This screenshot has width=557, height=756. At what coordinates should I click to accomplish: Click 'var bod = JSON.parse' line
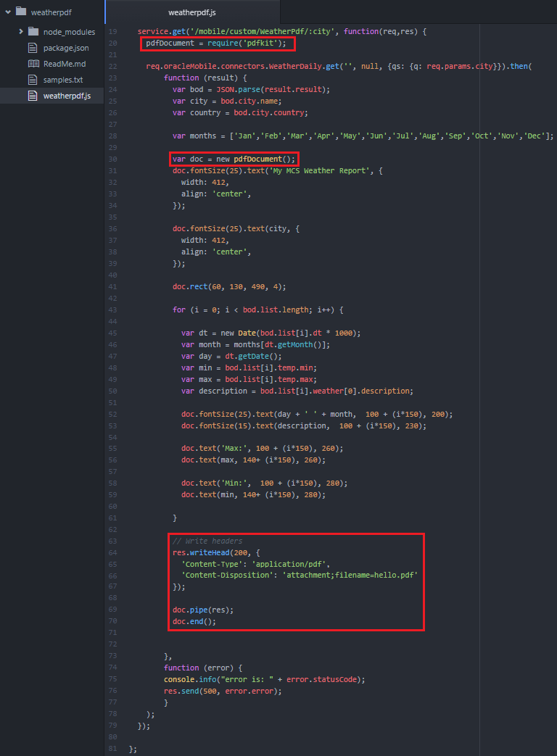click(251, 89)
